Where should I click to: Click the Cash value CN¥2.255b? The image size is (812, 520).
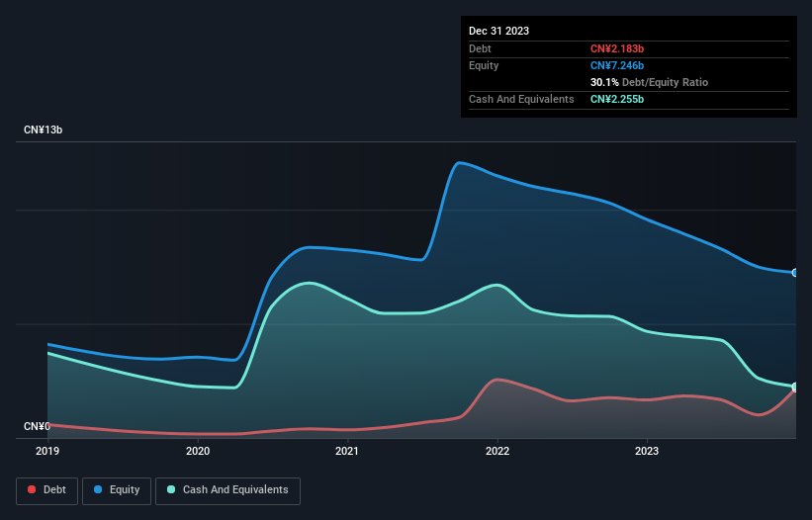[617, 99]
